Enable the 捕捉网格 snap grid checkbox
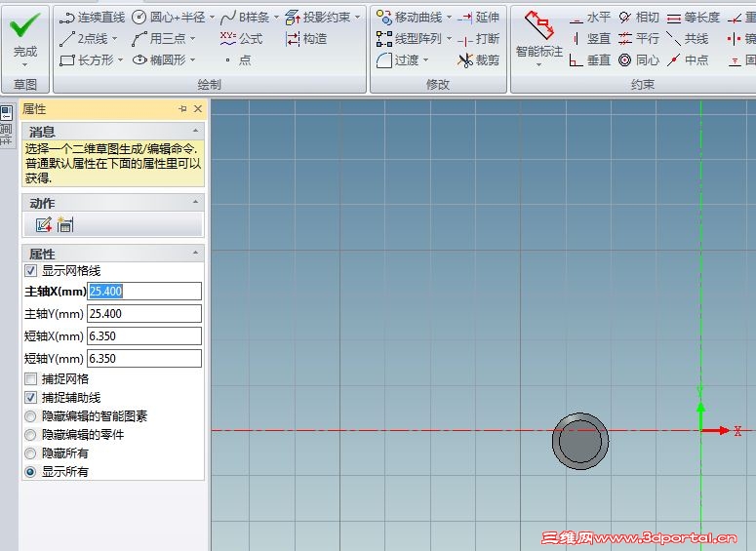Viewport: 756px width, 551px height. pyautogui.click(x=30, y=379)
